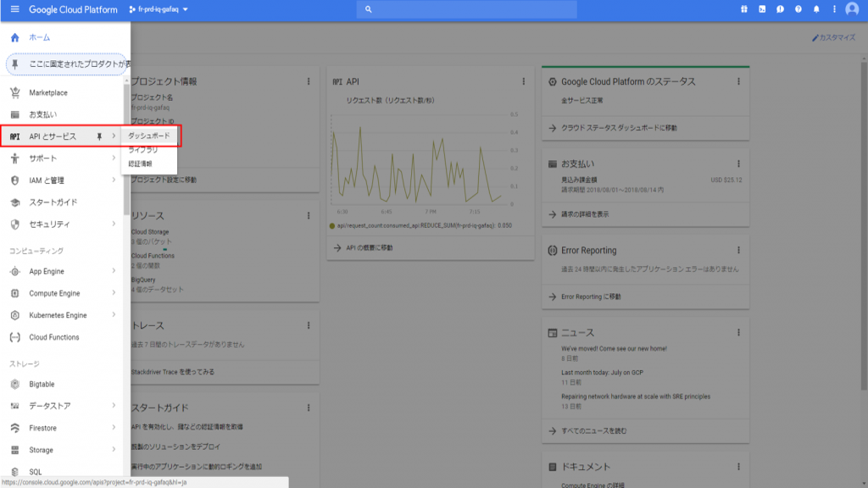The width and height of the screenshot is (868, 488).
Task: Click the スタートガイド graduation cap icon
Action: click(x=15, y=202)
